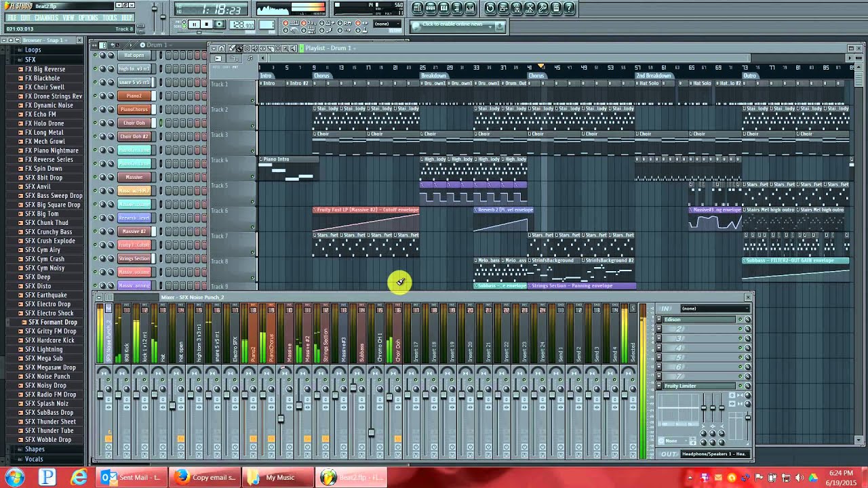The width and height of the screenshot is (868, 488).
Task: Click the record button in transport
Action: (220, 24)
